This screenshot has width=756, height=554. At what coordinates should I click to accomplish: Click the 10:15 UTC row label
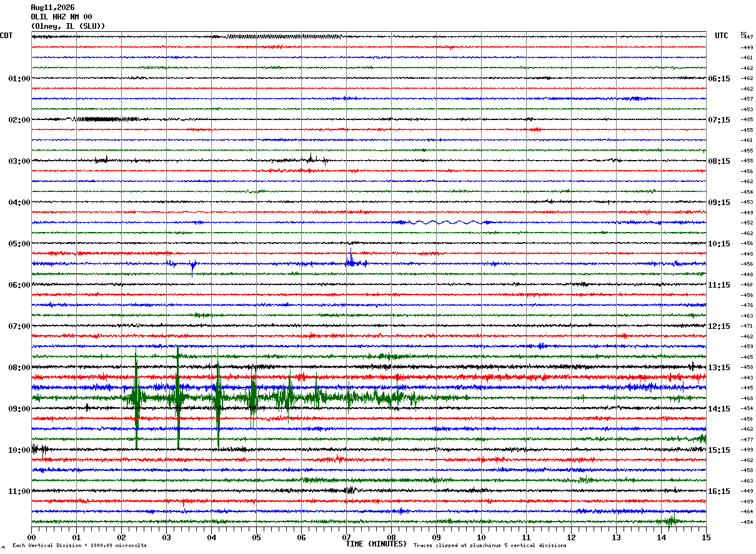pos(719,244)
